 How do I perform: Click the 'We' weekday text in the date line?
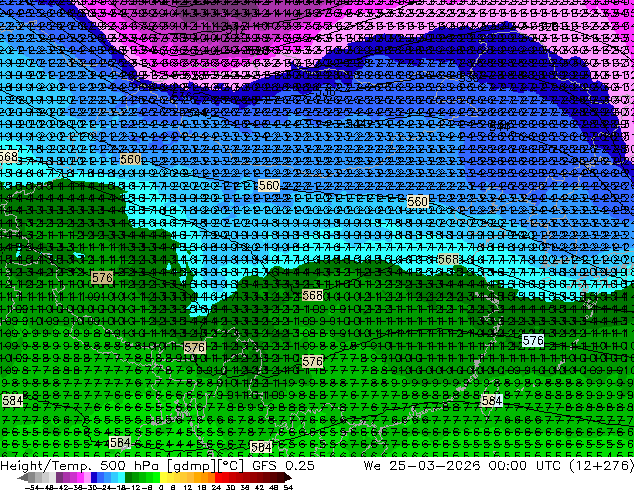pyautogui.click(x=372, y=465)
